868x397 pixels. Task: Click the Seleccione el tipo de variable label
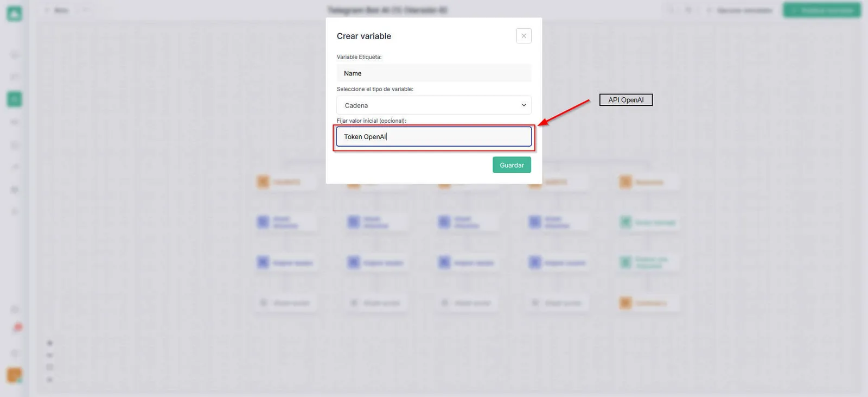375,89
